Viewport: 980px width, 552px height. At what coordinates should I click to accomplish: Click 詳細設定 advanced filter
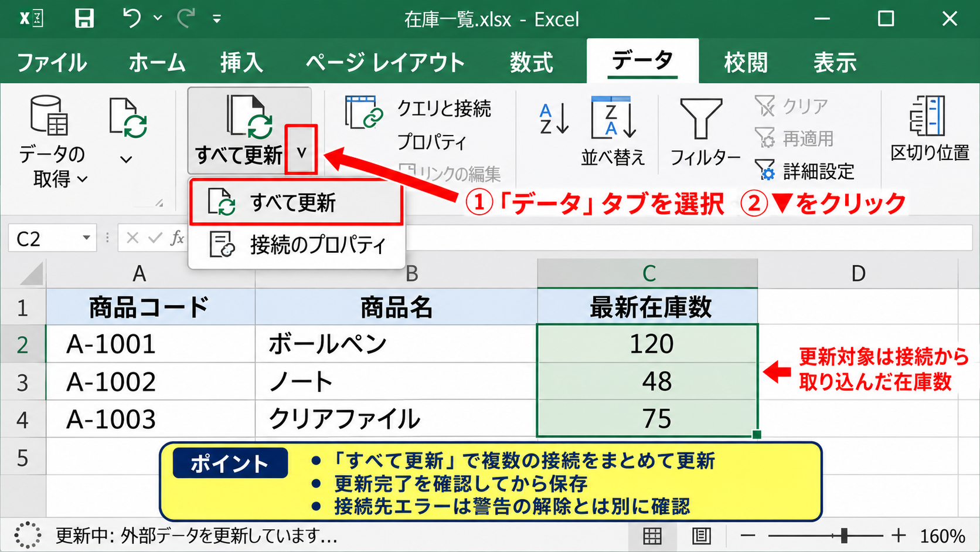804,171
